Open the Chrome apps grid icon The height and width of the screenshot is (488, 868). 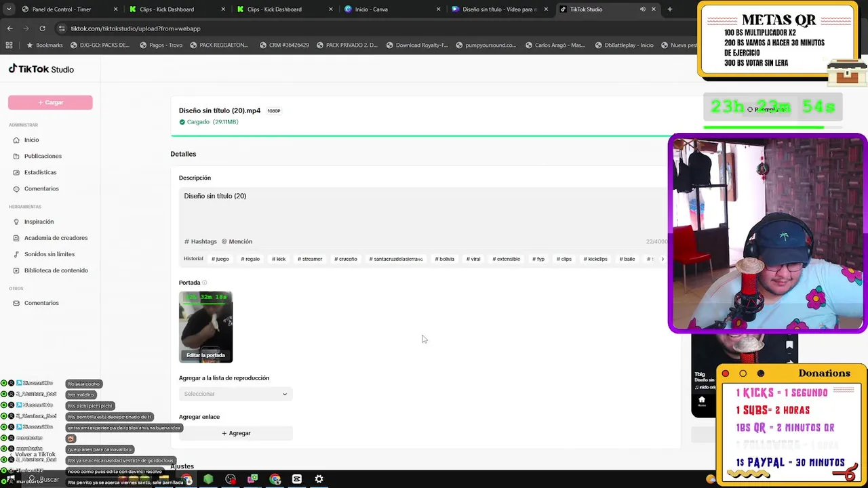click(9, 45)
